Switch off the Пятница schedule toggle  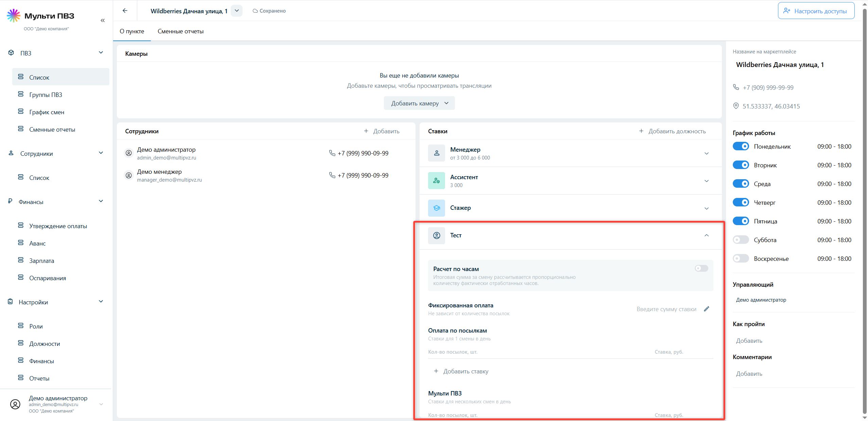click(741, 221)
